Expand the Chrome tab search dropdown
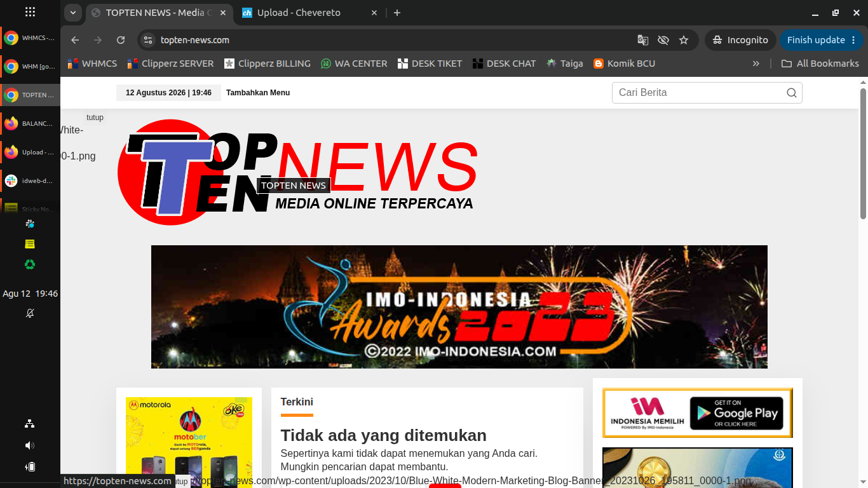The width and height of the screenshot is (868, 488). point(73,13)
